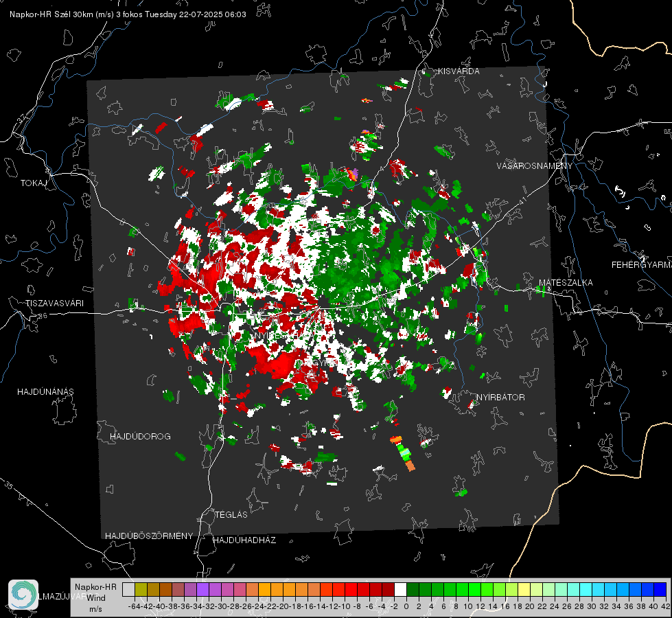Click the '-64' legend scale value

click(134, 606)
